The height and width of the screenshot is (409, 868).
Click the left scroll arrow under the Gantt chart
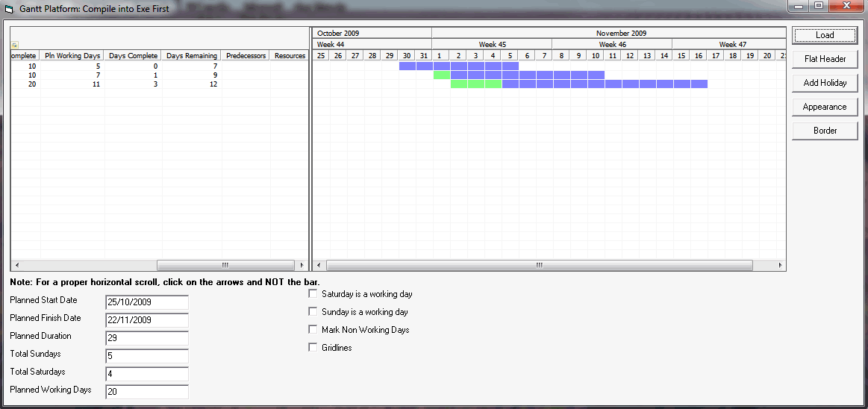pyautogui.click(x=319, y=265)
